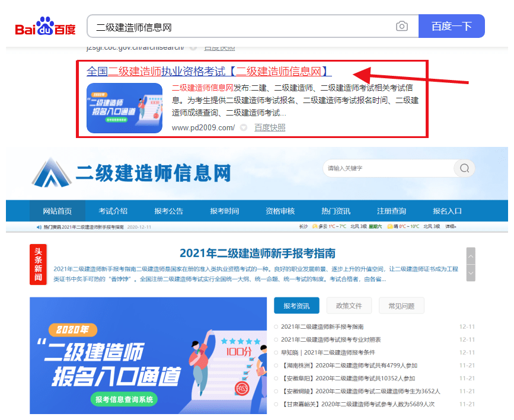Switch to the 政策文件 tab
The height and width of the screenshot is (420, 514).
[x=349, y=305]
